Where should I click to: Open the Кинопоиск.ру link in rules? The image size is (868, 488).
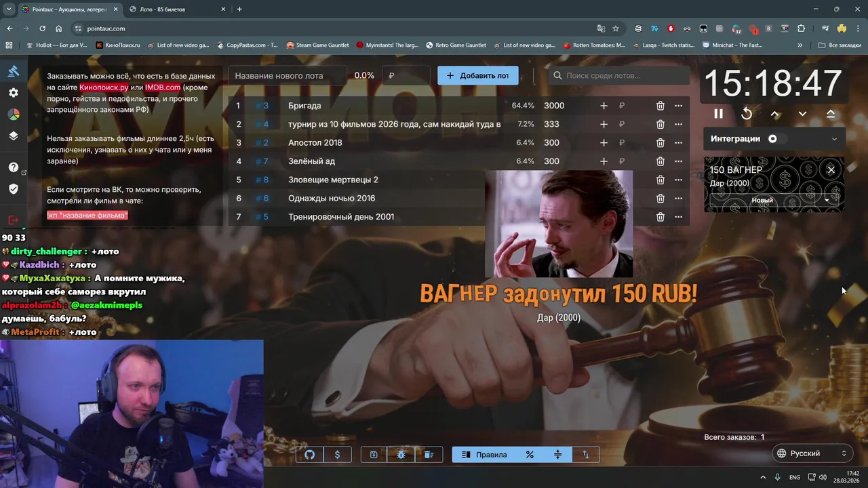click(104, 87)
